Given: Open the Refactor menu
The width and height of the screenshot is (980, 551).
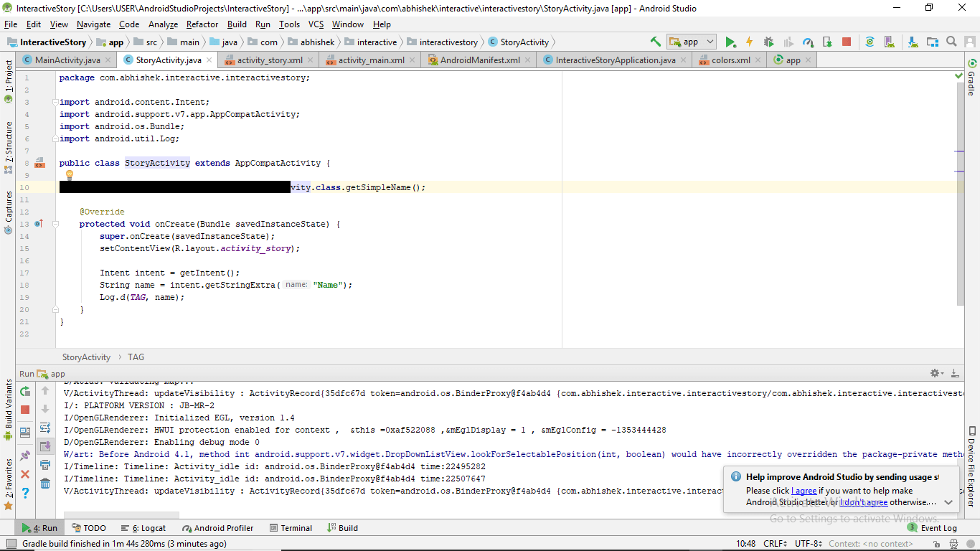Looking at the screenshot, I should pyautogui.click(x=202, y=24).
